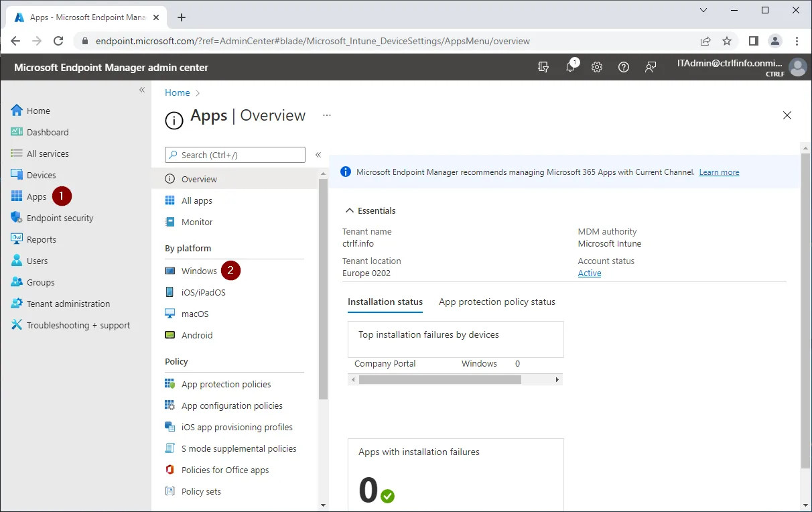812x512 pixels.
Task: Click the Microsoft Endpoint Manager admin center title
Action: 111,67
